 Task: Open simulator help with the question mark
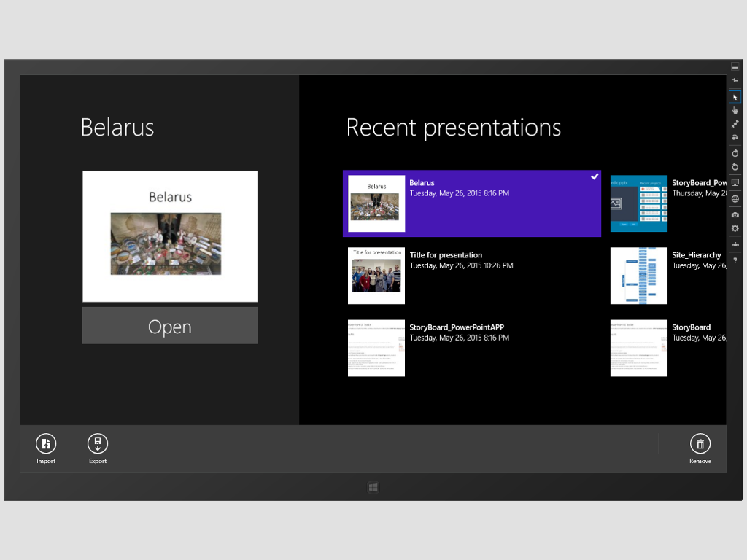tap(735, 260)
